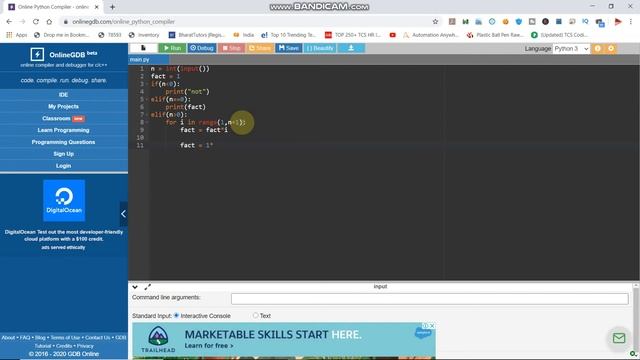Expand the console panel to fullscreen
This screenshot has width=640, height=360.
148,287
